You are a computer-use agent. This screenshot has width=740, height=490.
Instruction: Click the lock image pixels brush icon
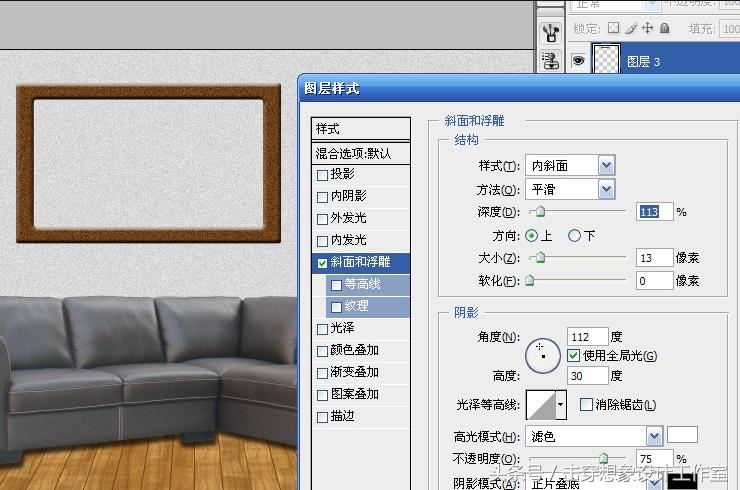click(631, 29)
